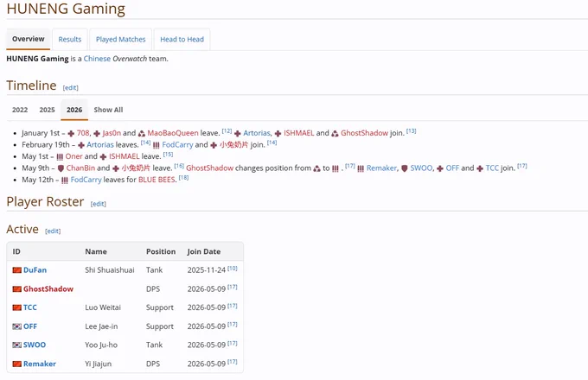Click the tank shield icon before SWOO in timeline
588x380 pixels.
405,168
